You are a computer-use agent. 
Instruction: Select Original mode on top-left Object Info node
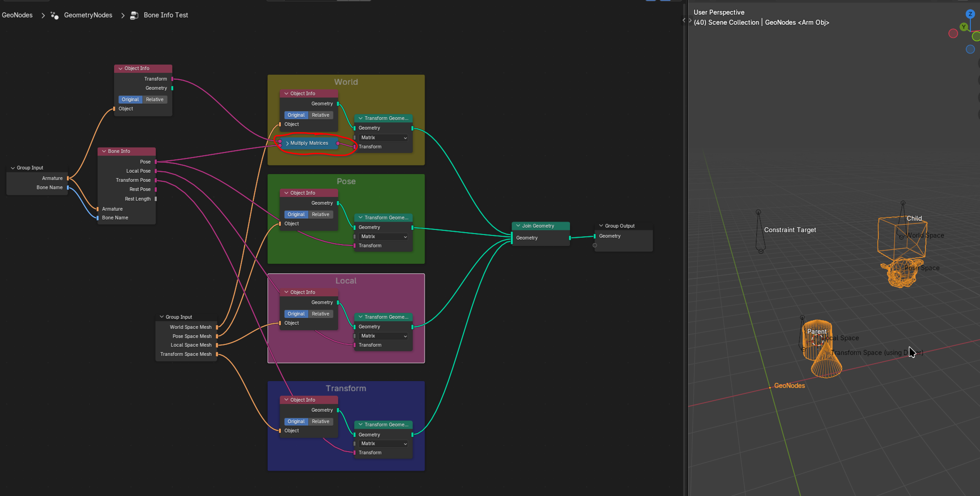click(130, 99)
